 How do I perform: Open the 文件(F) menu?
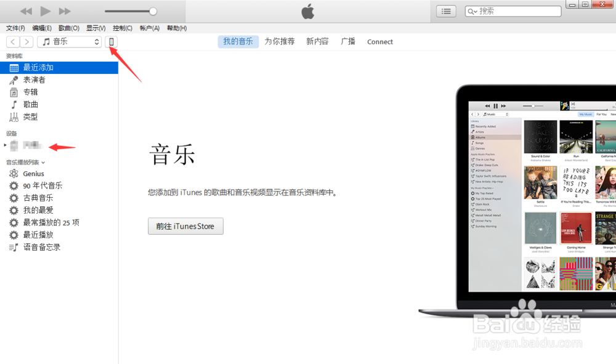[15, 28]
